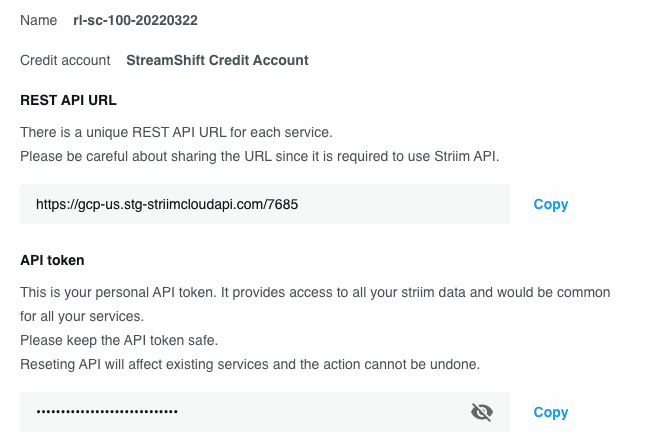Click the API token heading

click(x=52, y=260)
